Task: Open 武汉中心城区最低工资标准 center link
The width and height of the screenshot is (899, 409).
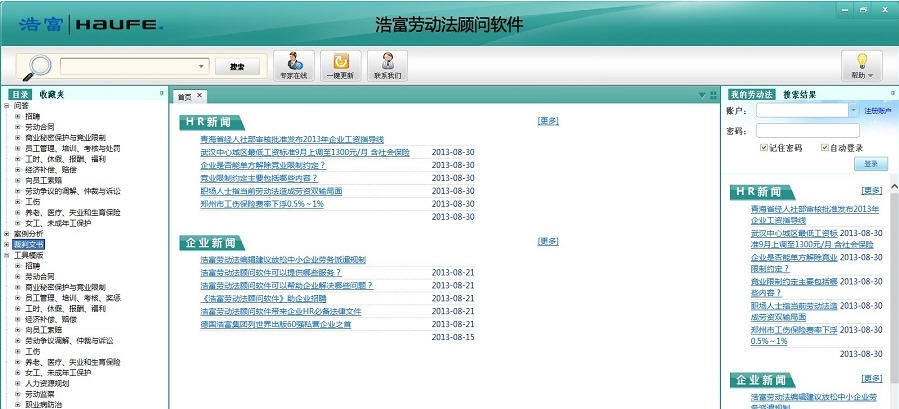Action: click(x=305, y=153)
